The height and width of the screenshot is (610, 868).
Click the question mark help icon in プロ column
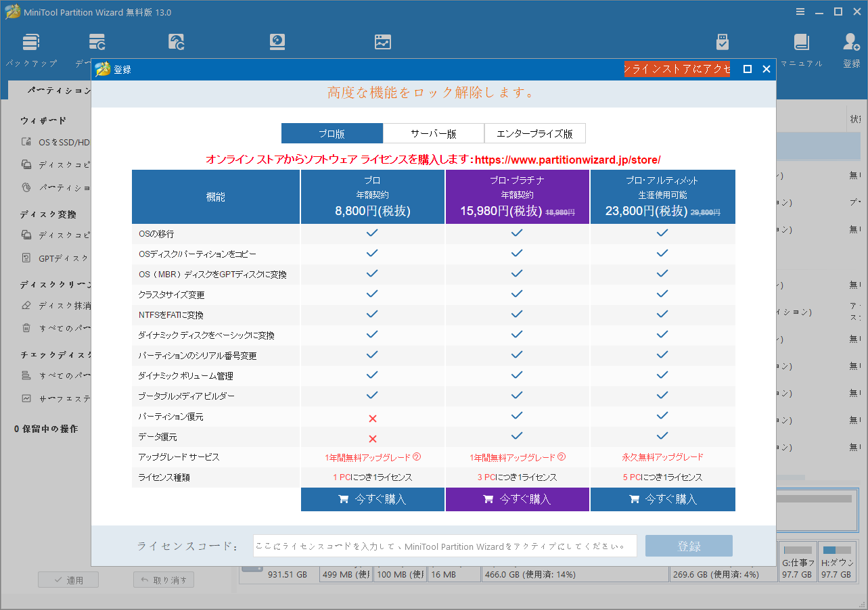point(417,457)
